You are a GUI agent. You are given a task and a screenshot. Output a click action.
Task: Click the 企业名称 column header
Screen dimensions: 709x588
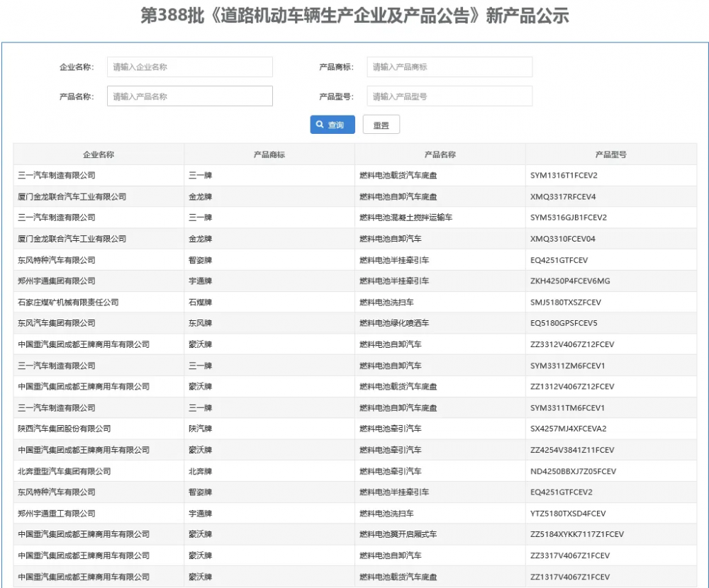tap(99, 154)
